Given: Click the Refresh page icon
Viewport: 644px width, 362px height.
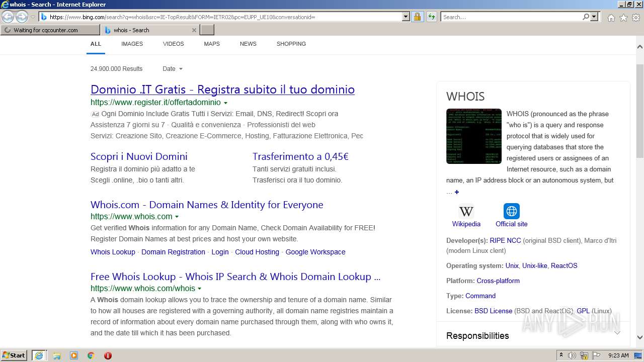Looking at the screenshot, I should click(431, 17).
